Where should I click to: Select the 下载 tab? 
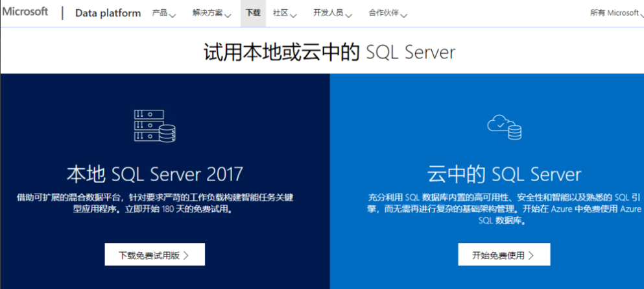tap(253, 13)
